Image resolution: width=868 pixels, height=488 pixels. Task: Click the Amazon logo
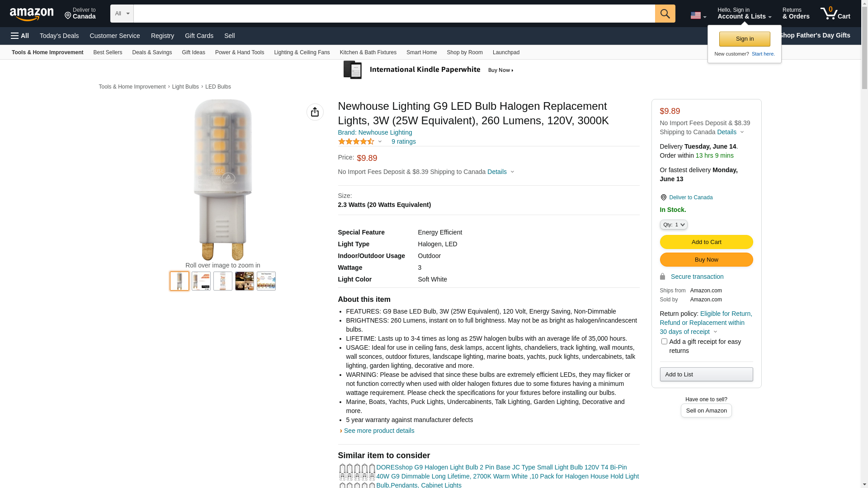(32, 14)
